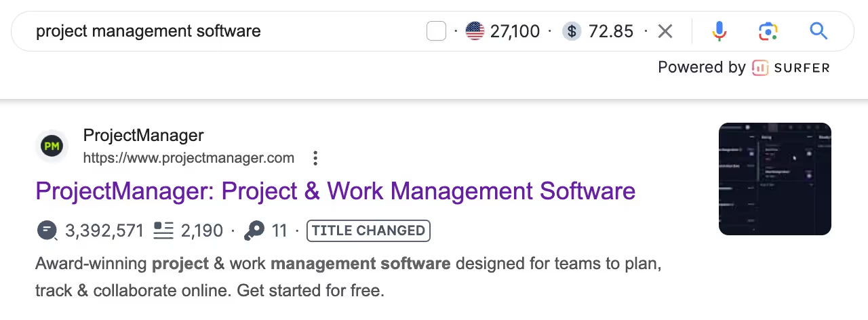This screenshot has height=320, width=868.
Task: Click the key icon for keywords
Action: pyautogui.click(x=254, y=231)
